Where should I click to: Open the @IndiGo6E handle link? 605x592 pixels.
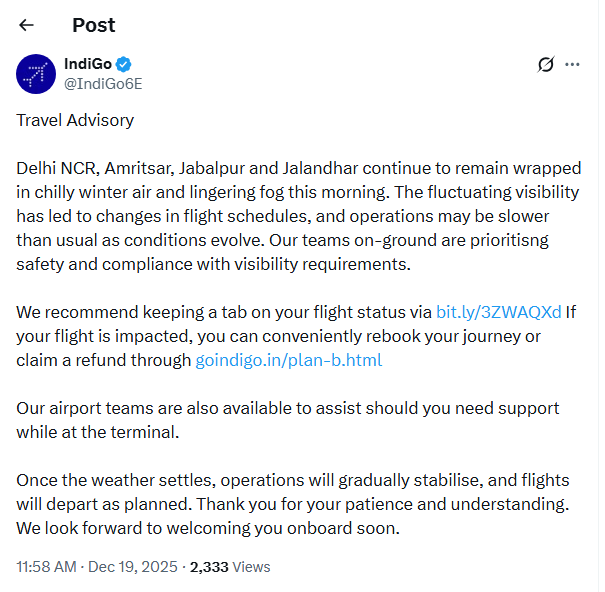tap(103, 83)
